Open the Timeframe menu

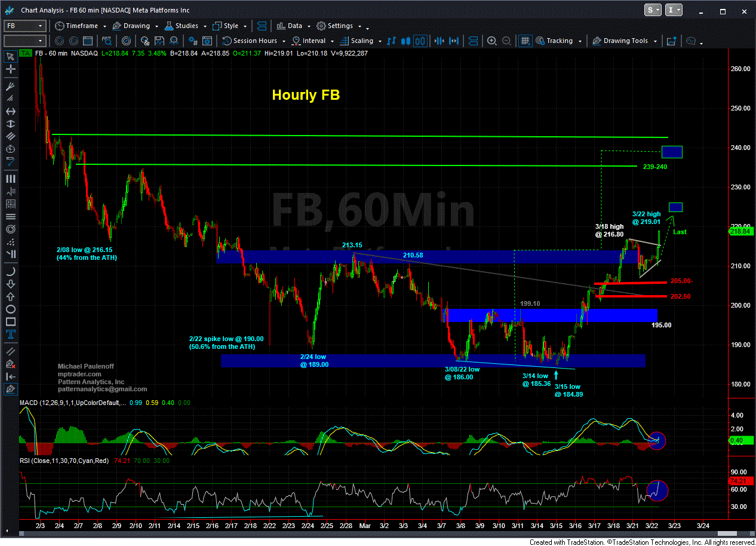point(75,26)
